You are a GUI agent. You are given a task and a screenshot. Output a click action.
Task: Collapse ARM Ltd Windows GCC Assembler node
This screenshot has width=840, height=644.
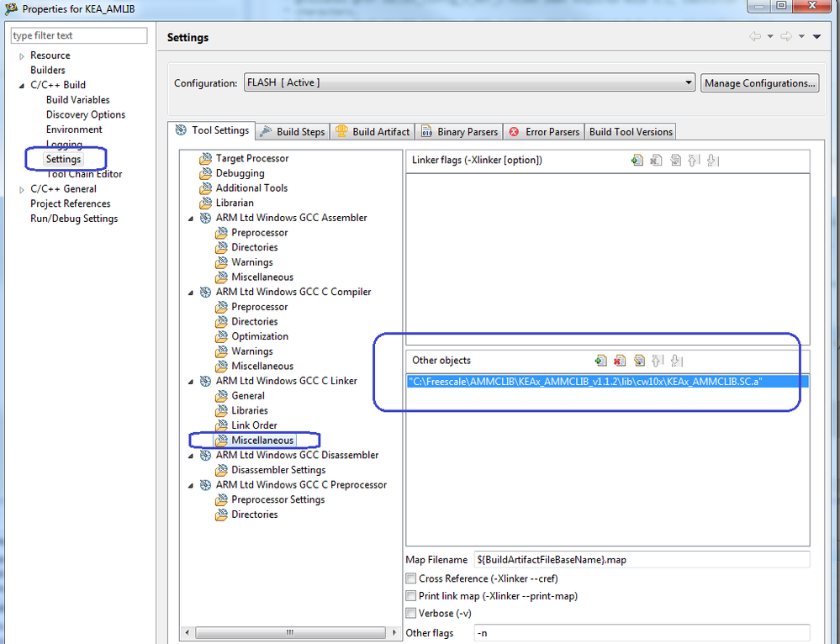191,219
